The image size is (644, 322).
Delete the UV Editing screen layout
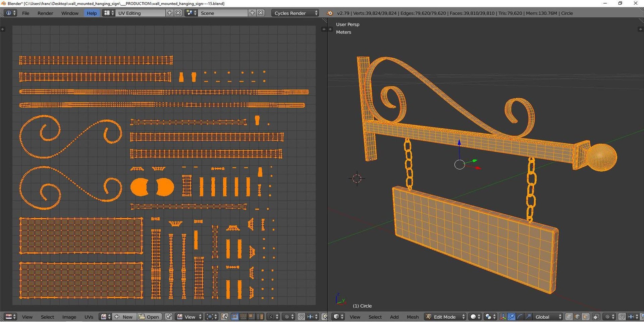tap(178, 13)
